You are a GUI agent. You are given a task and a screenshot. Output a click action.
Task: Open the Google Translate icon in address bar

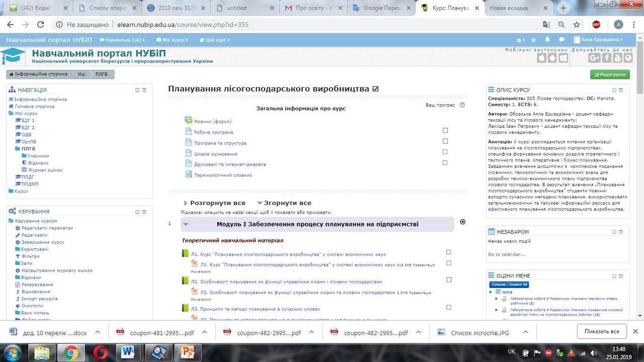pos(546,25)
